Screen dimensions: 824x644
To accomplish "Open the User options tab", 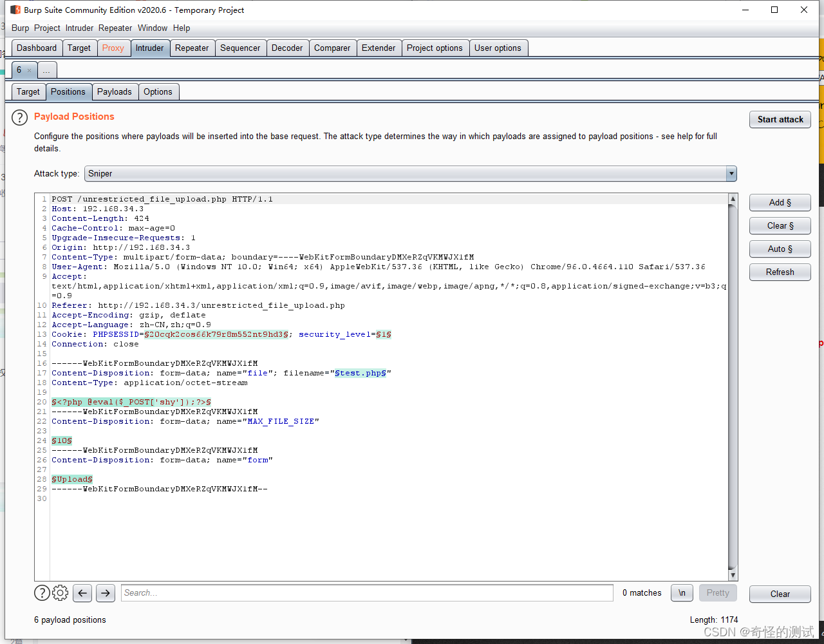I will [498, 48].
